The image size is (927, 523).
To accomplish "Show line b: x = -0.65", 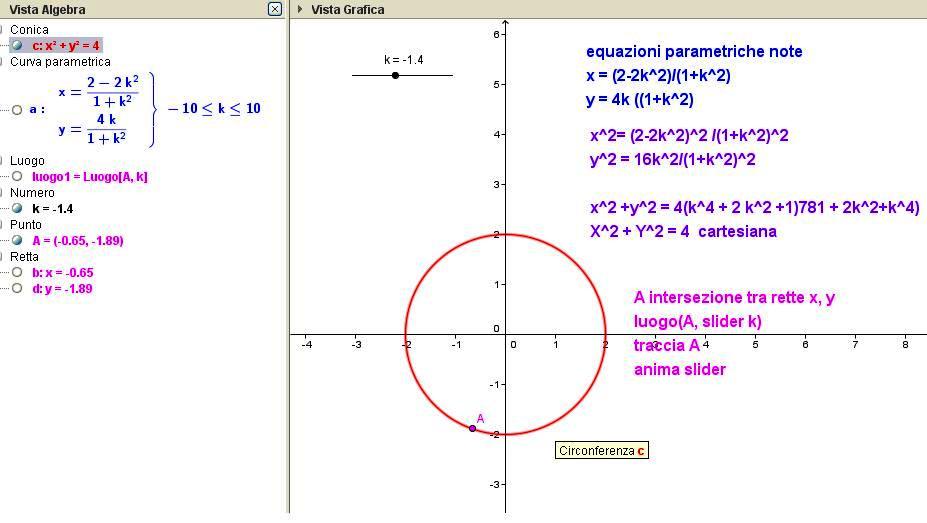I will [x=17, y=272].
